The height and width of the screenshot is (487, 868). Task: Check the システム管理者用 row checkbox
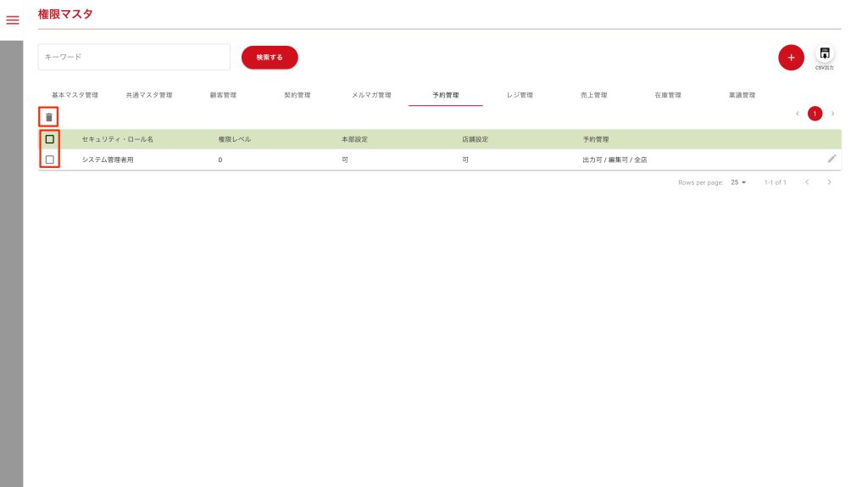tap(50, 160)
